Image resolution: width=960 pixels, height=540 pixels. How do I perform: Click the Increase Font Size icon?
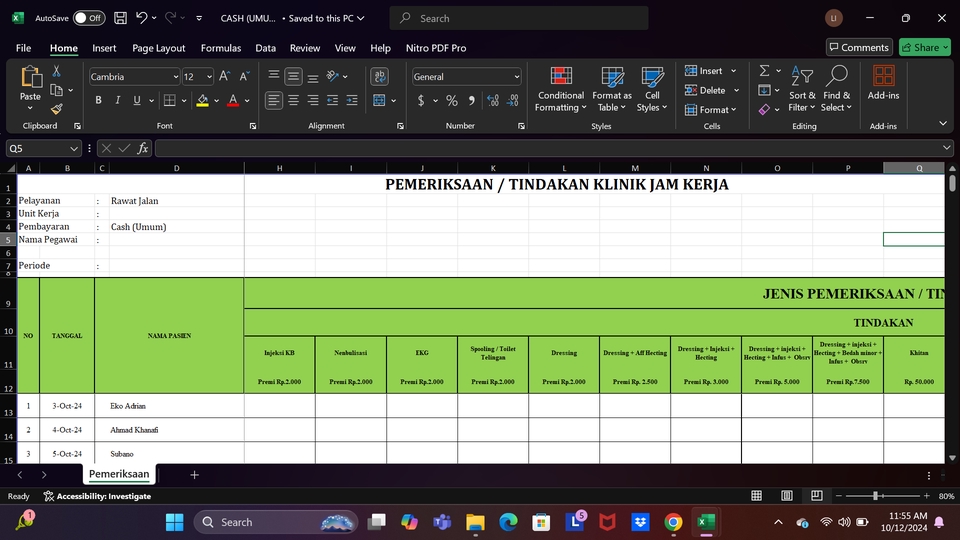224,76
